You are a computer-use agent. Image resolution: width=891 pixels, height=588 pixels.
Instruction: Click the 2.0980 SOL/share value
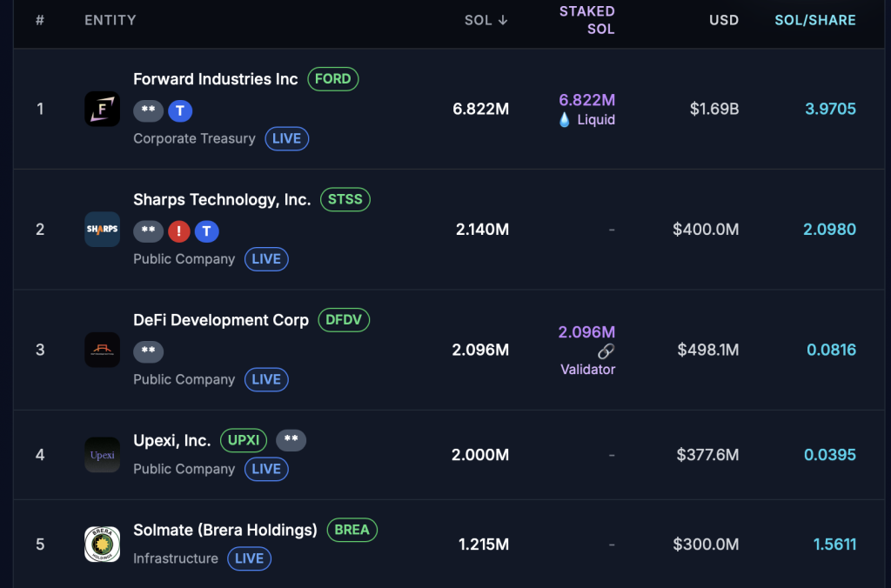point(829,229)
